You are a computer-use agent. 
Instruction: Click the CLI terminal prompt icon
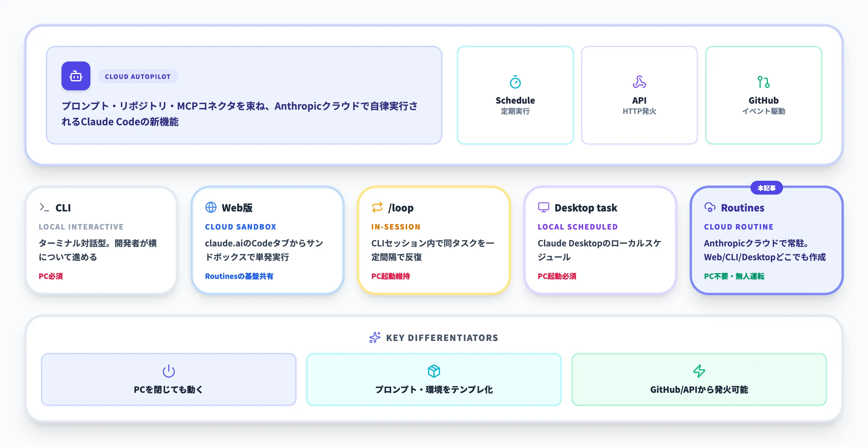coord(44,207)
